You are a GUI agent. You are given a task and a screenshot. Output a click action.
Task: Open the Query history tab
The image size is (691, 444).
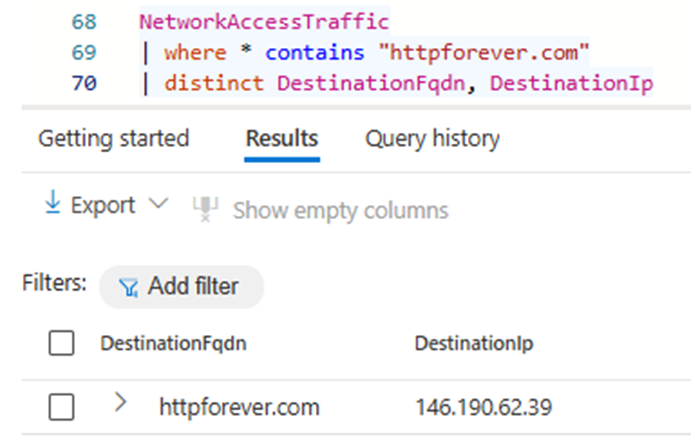[x=432, y=138]
